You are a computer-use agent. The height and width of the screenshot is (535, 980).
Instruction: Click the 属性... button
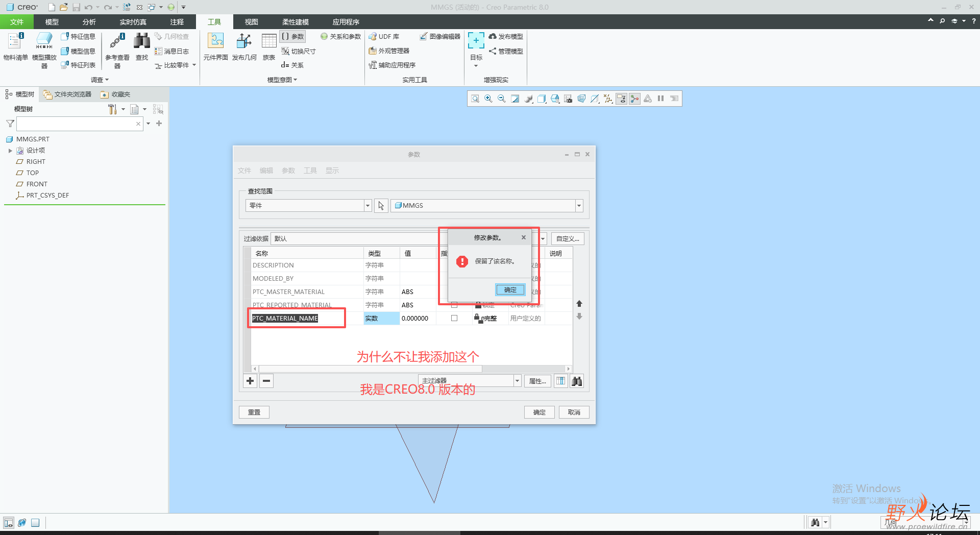click(537, 381)
